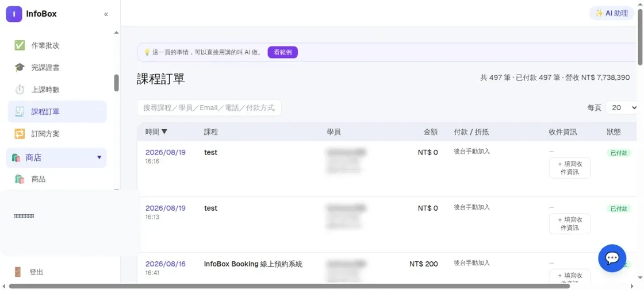Click 登出 to log out
644x290 pixels.
pos(36,272)
